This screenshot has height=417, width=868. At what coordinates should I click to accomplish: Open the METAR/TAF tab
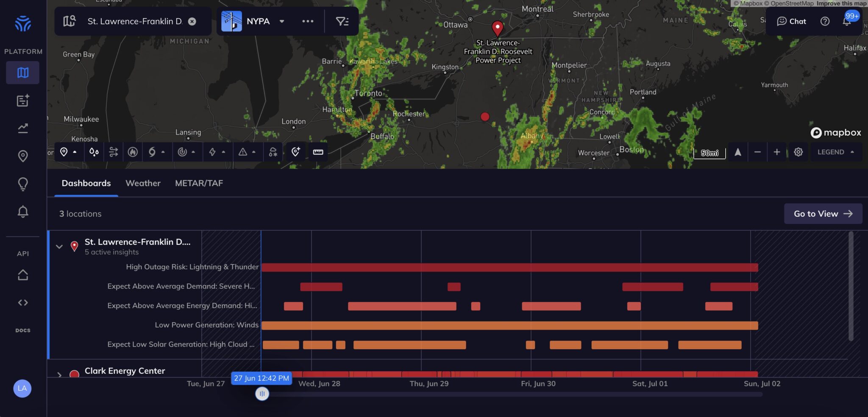(199, 183)
